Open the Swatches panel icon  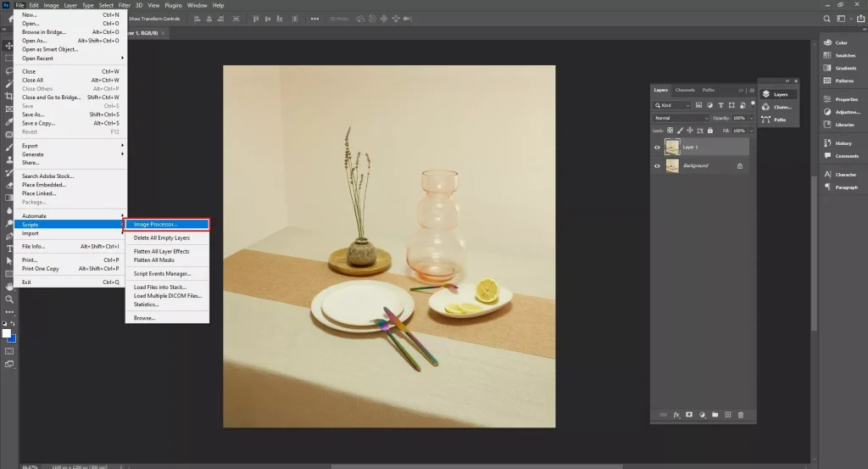click(827, 55)
